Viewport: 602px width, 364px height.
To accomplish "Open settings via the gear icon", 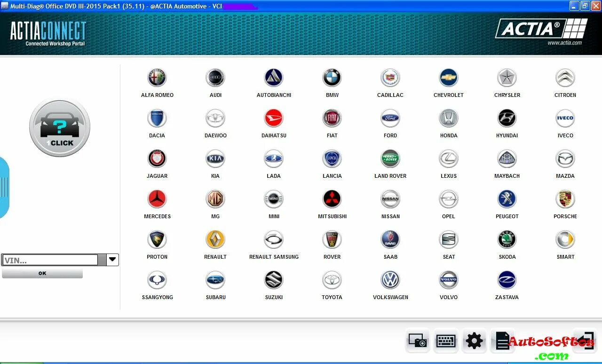I will point(474,340).
